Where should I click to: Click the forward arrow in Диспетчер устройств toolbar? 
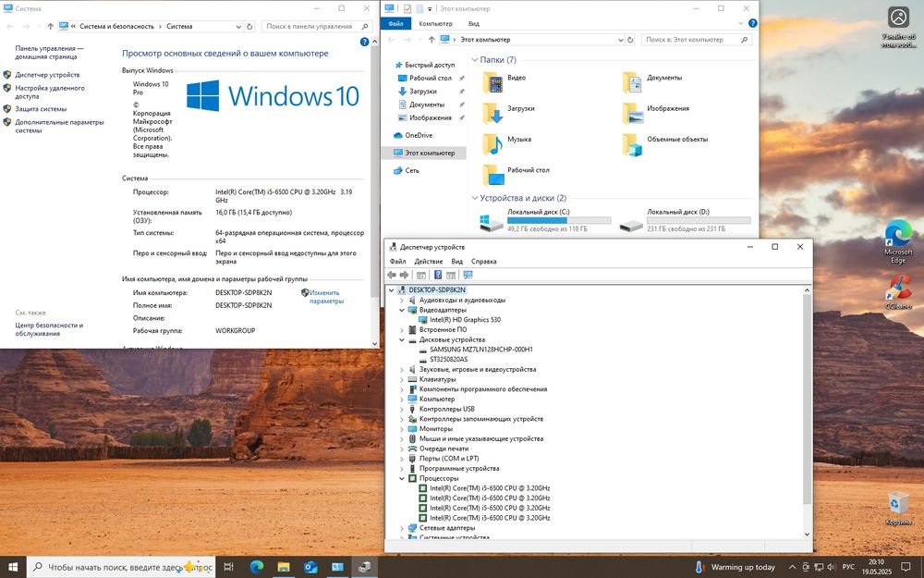(405, 275)
